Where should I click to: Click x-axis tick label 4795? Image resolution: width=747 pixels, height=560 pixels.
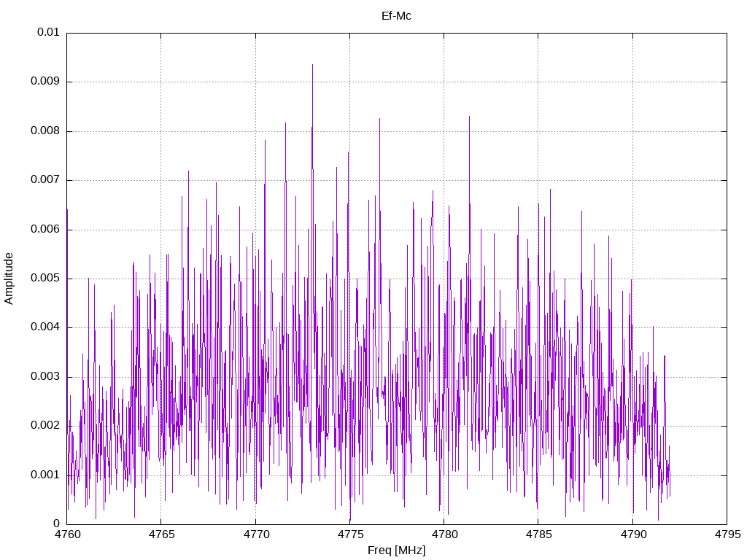coord(727,534)
